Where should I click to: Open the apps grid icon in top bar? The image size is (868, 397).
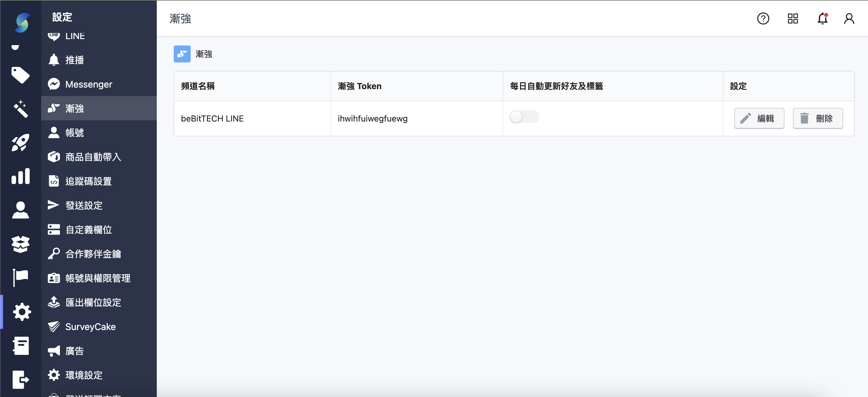(793, 18)
